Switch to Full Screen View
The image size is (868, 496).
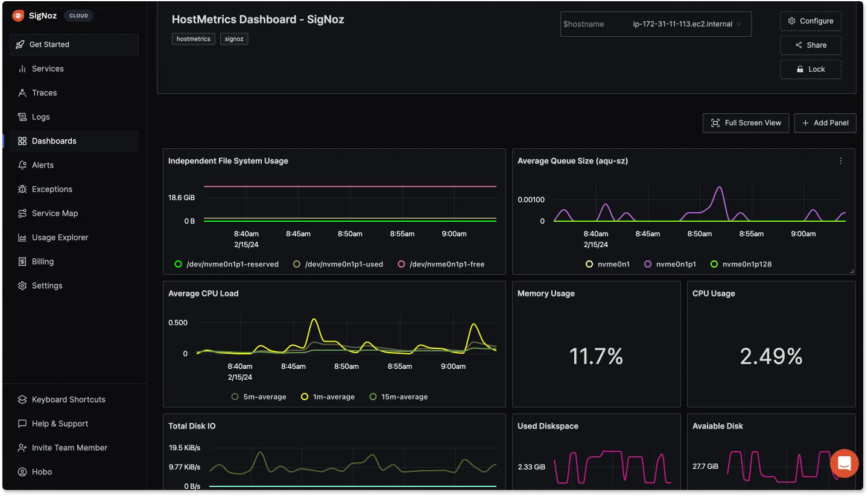coord(746,123)
